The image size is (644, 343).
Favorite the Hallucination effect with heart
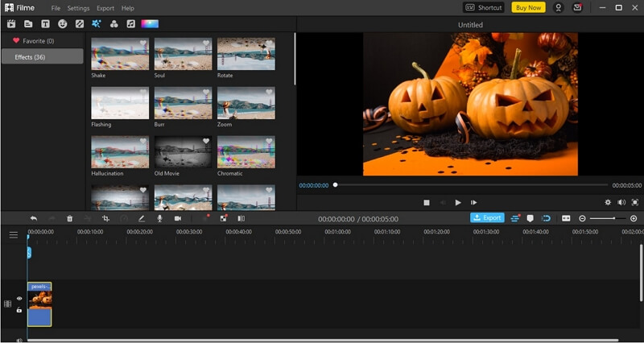coord(143,141)
